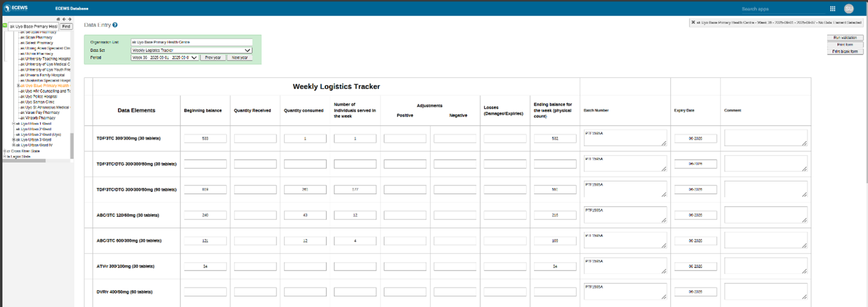Expand the Cross River State node

[x=4, y=151]
